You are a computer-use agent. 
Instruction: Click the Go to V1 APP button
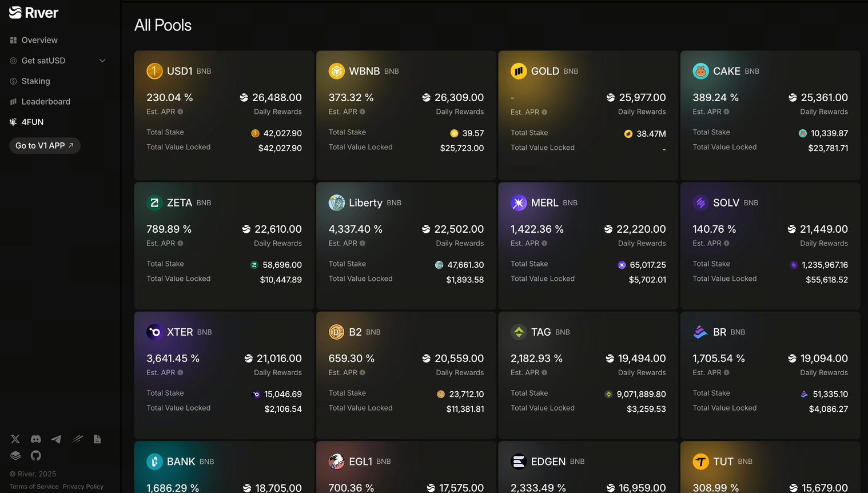click(45, 146)
